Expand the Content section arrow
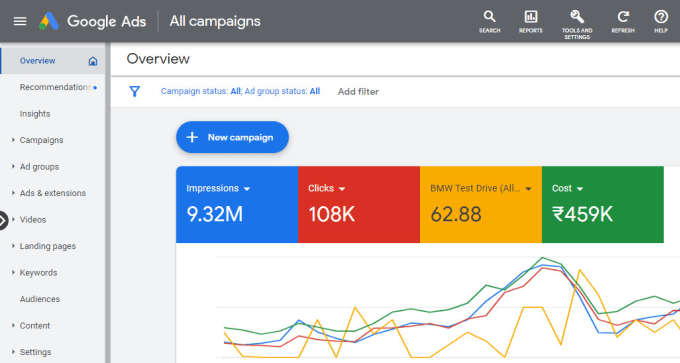The height and width of the screenshot is (363, 680). click(x=13, y=325)
